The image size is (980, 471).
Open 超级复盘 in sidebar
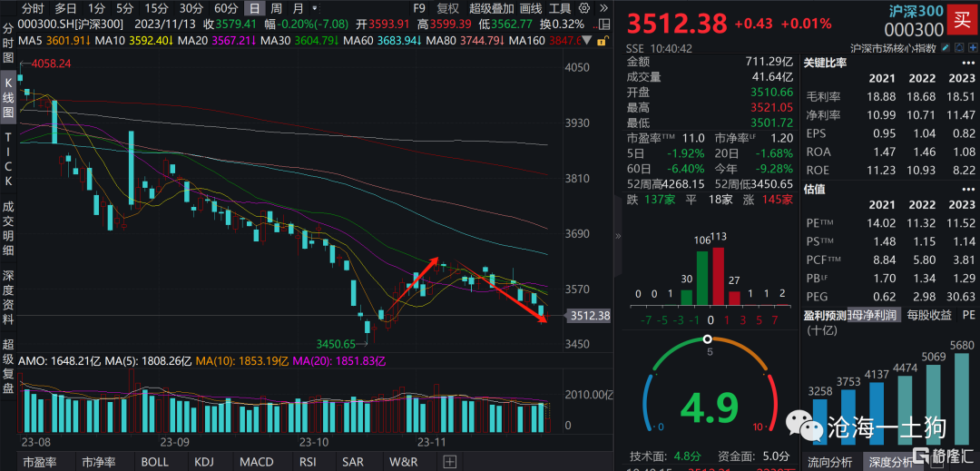9,366
